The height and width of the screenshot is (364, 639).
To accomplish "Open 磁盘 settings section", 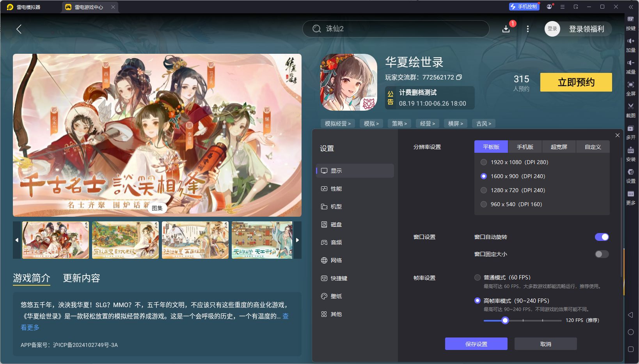I will (355, 224).
